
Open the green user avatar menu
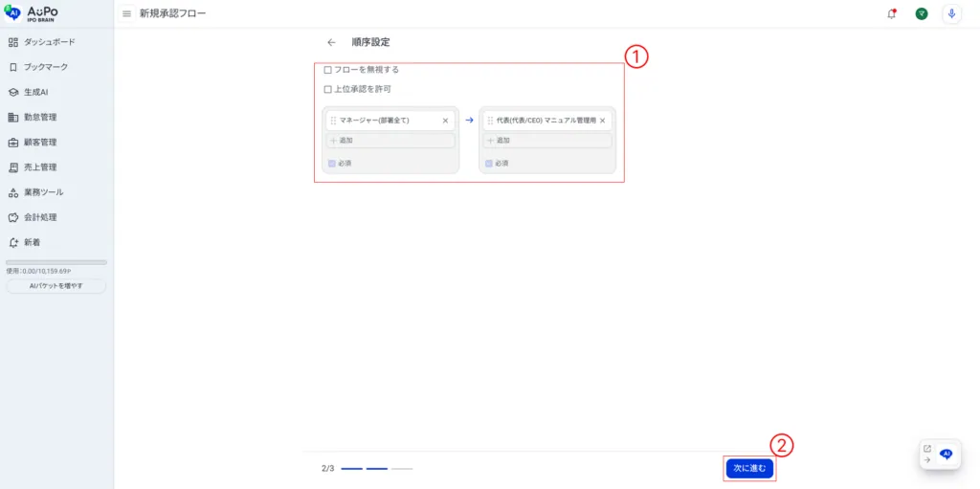922,13
